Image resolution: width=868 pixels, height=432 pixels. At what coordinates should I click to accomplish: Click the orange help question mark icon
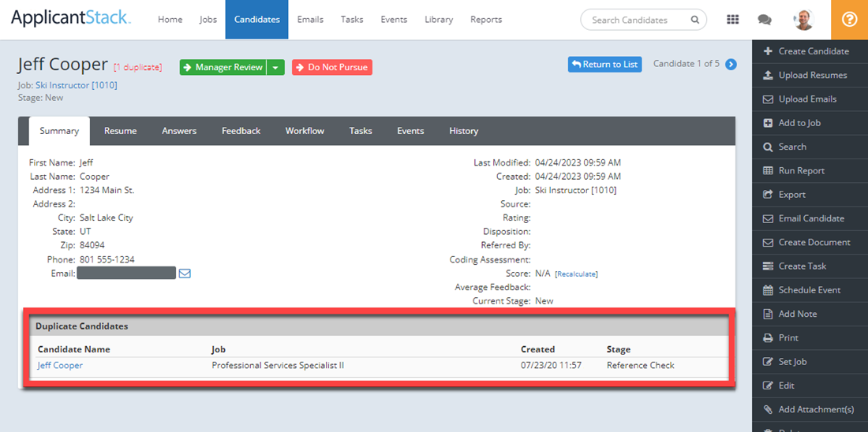[849, 20]
